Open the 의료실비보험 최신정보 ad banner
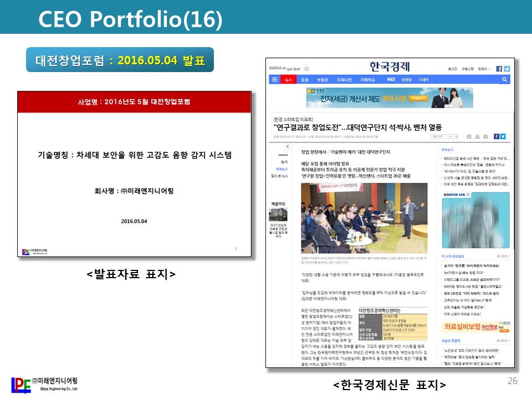The height and width of the screenshot is (399, 532). pyautogui.click(x=475, y=327)
